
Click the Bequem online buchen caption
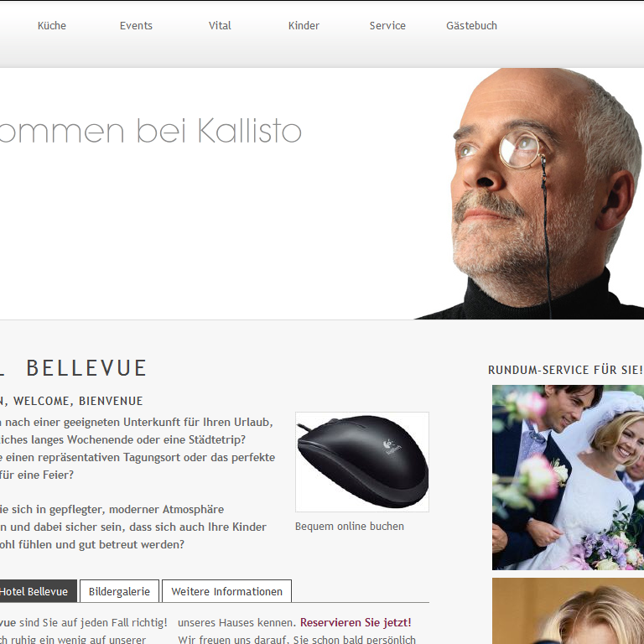(x=350, y=526)
